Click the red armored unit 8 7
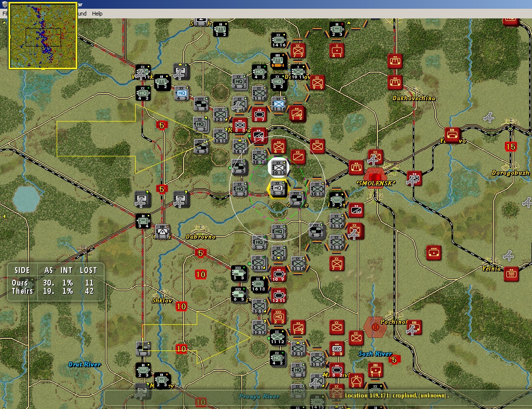Viewport: 532px width, 409px height. [x=259, y=115]
